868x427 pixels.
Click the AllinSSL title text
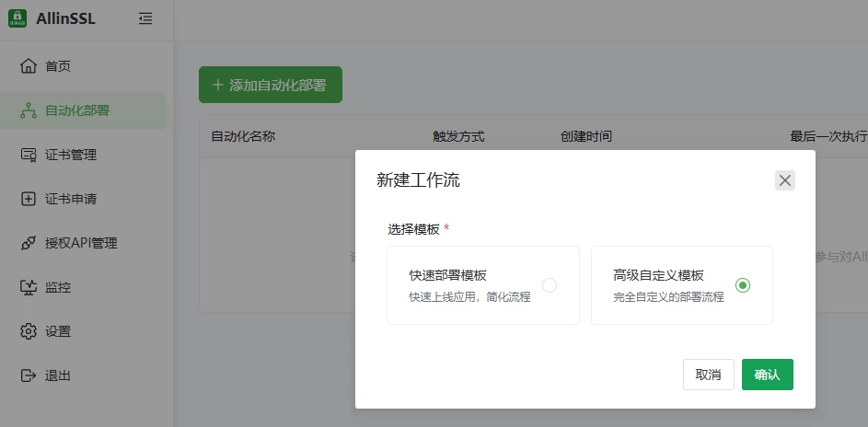[x=65, y=18]
